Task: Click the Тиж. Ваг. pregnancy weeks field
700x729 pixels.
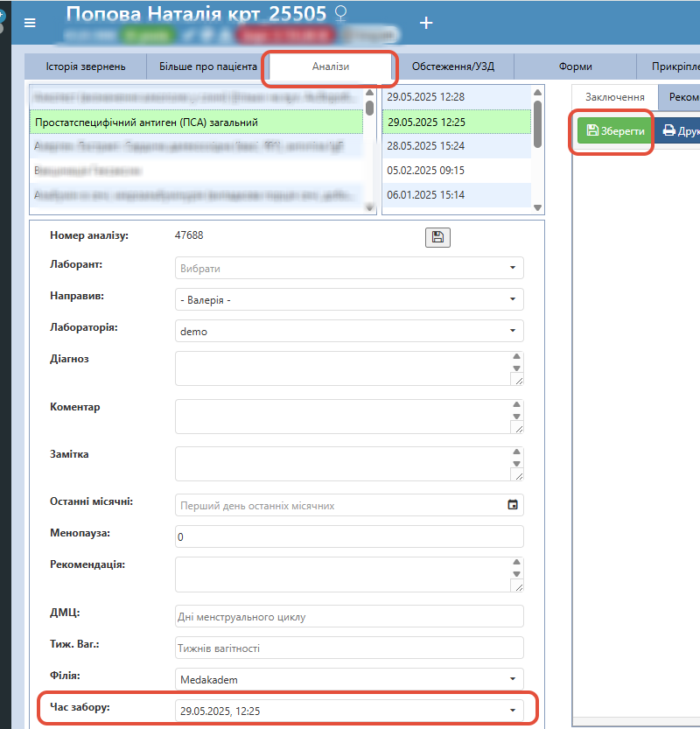Action: point(349,648)
